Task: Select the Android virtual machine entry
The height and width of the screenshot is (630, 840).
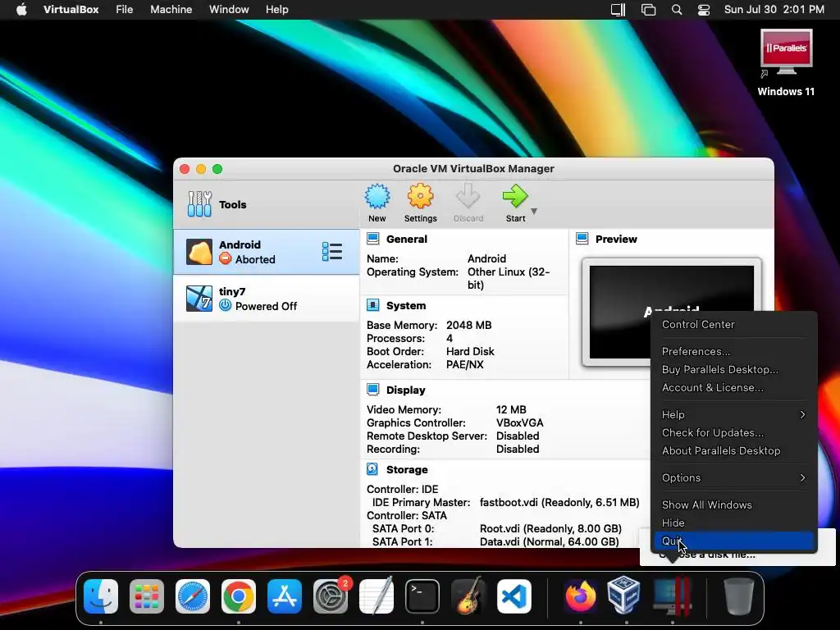Action: coord(267,252)
